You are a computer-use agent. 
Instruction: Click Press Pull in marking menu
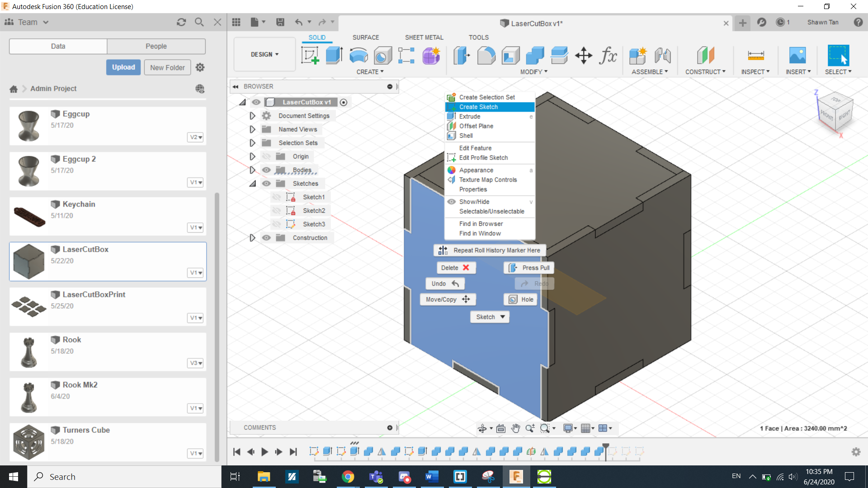(x=529, y=267)
